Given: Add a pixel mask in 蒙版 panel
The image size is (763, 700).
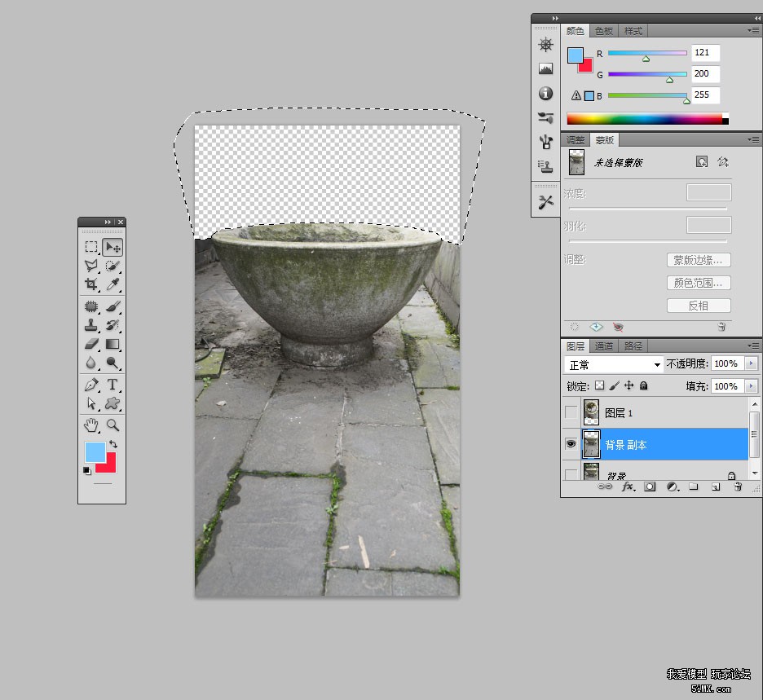Looking at the screenshot, I should 702,162.
